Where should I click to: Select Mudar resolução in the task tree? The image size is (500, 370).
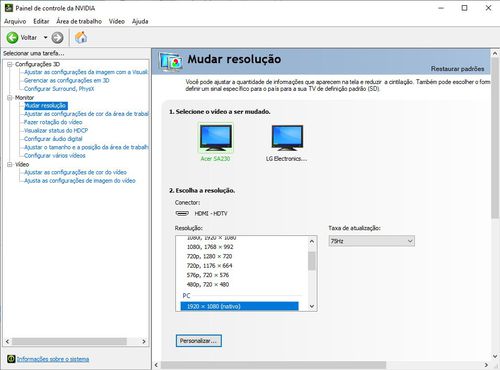coord(46,106)
